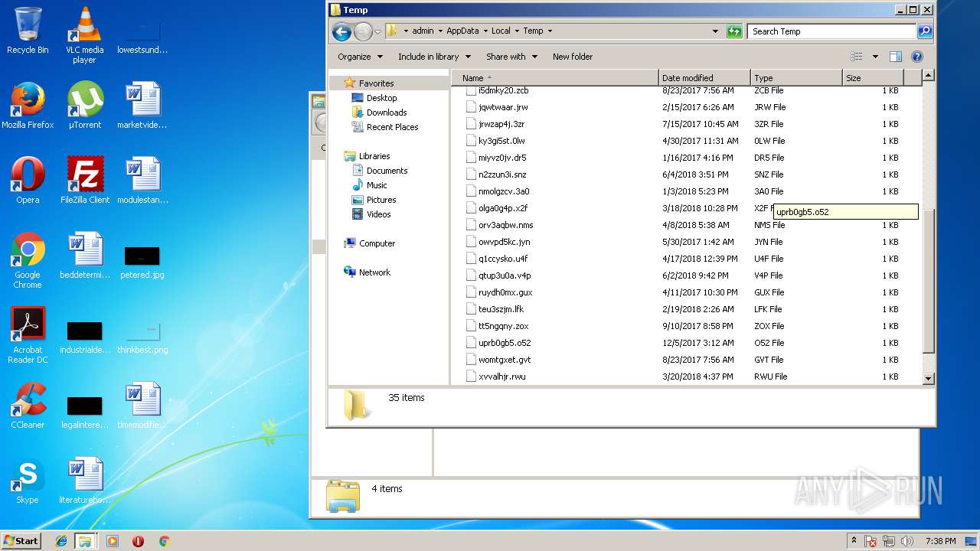
Task: Open address bar history dropdown arrow
Action: (x=715, y=31)
